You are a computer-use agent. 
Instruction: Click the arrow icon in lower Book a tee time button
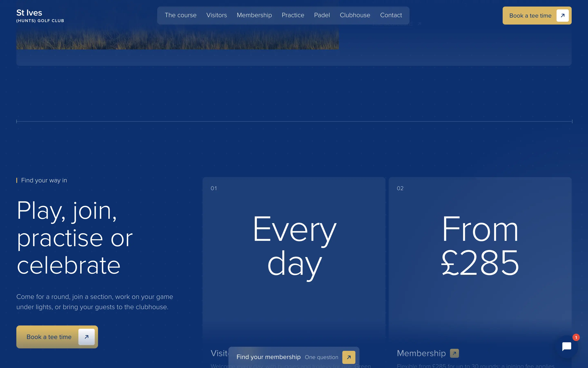click(x=87, y=337)
